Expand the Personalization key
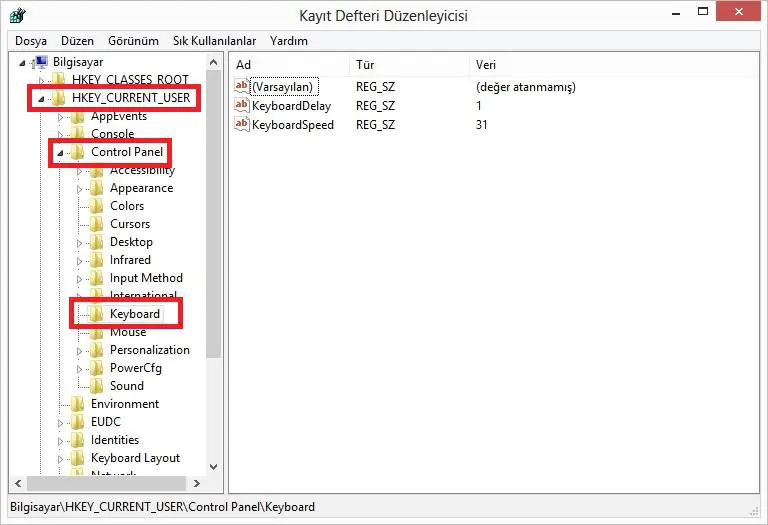The height and width of the screenshot is (525, 768). pyautogui.click(x=79, y=351)
